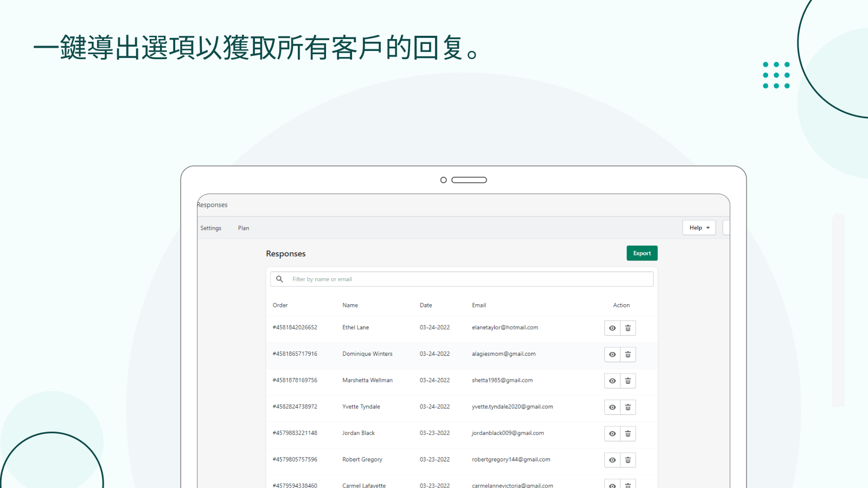Click order #4581878169756

pyautogui.click(x=295, y=380)
